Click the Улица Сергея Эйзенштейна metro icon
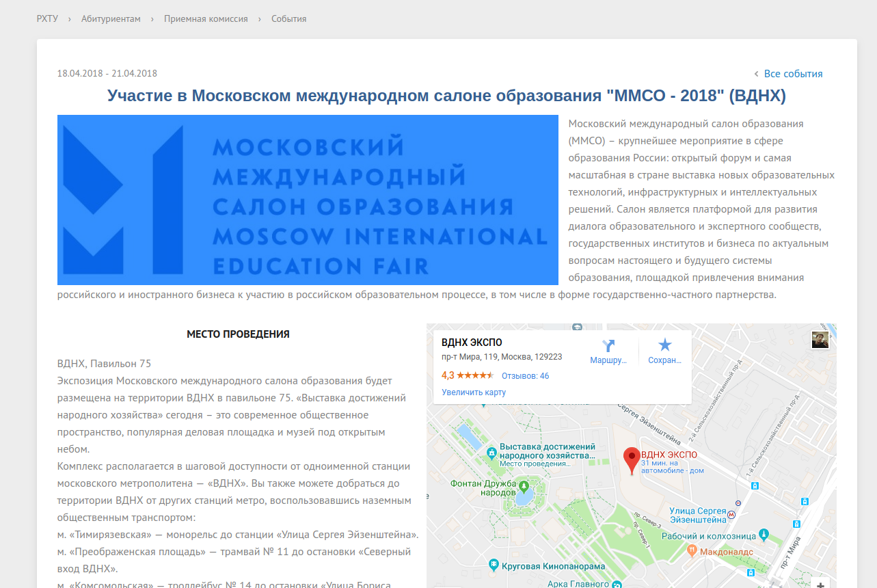The width and height of the screenshot is (877, 588). pos(732,513)
